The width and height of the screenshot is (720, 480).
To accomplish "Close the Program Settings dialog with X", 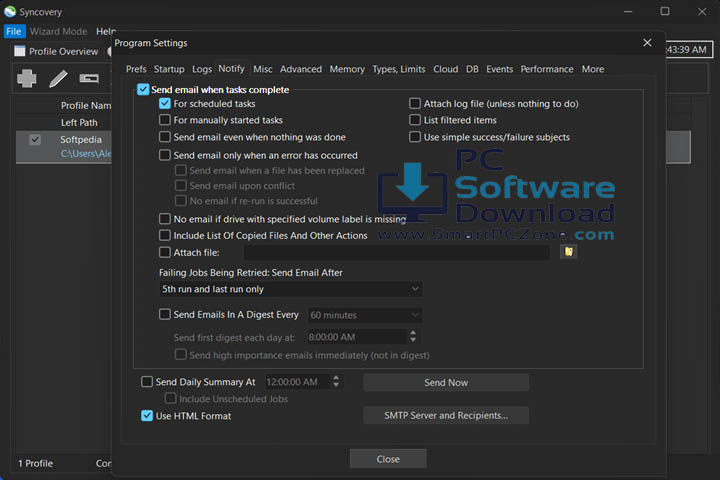I will 647,43.
